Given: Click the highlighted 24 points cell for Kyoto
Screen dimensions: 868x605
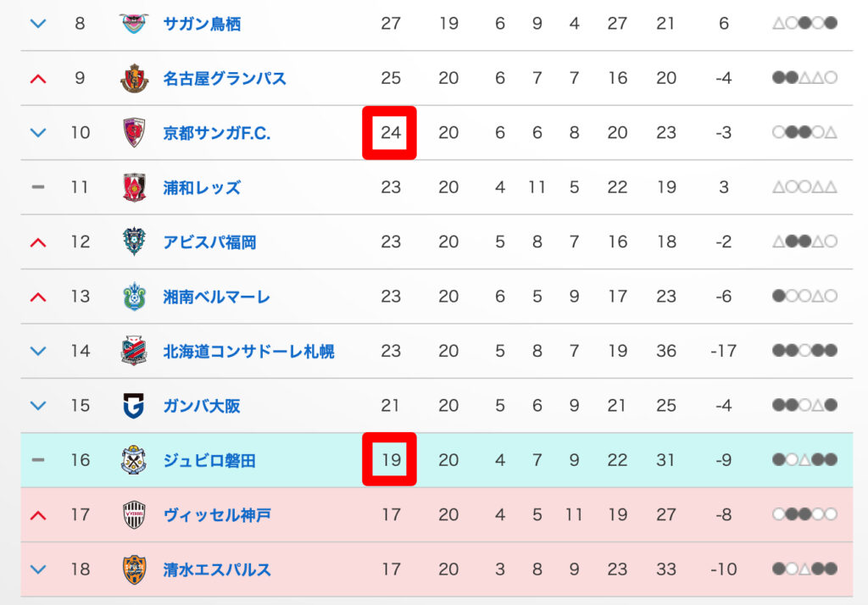Looking at the screenshot, I should [390, 133].
